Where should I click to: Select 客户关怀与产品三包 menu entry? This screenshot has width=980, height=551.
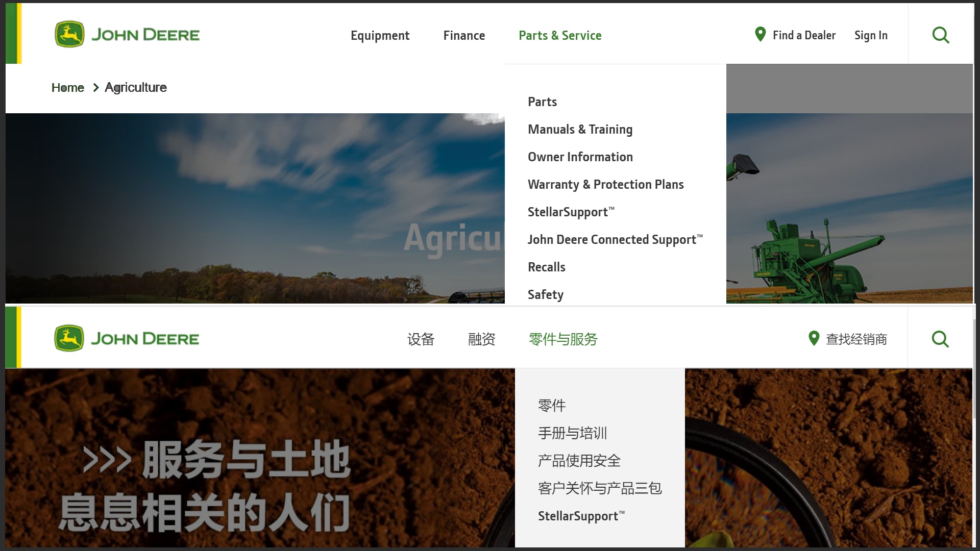(x=600, y=488)
